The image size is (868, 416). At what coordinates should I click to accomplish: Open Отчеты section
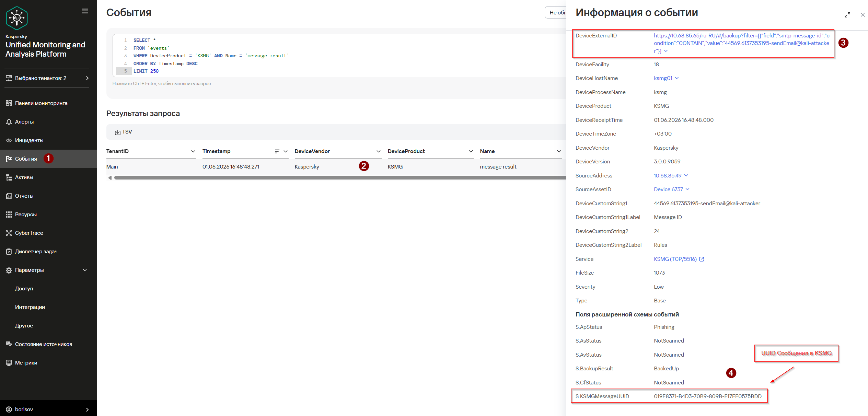coord(24,196)
